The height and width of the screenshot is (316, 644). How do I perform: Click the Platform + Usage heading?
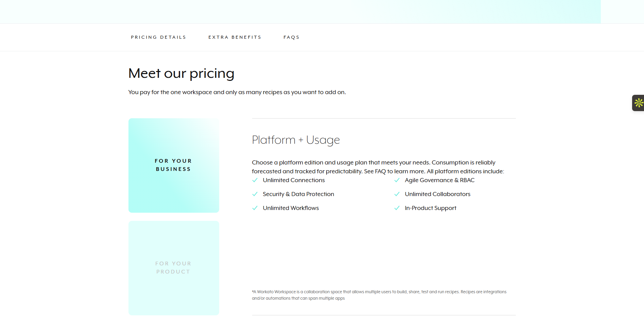295,140
